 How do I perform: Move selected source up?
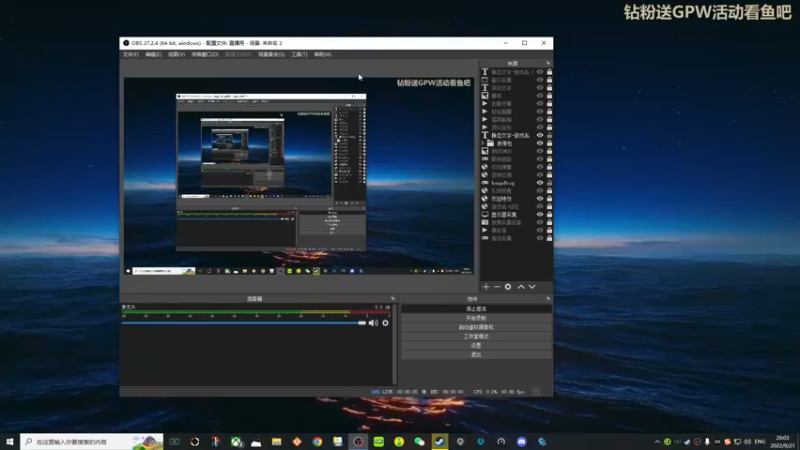click(x=521, y=287)
